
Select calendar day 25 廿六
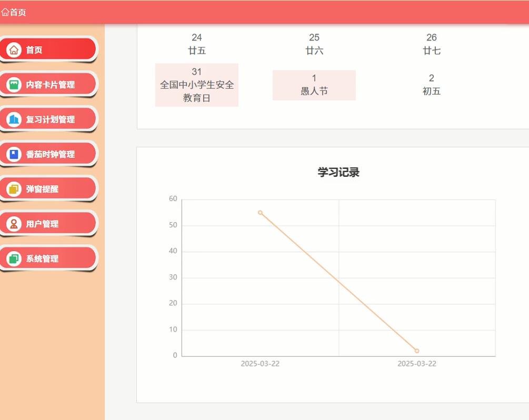[314, 44]
